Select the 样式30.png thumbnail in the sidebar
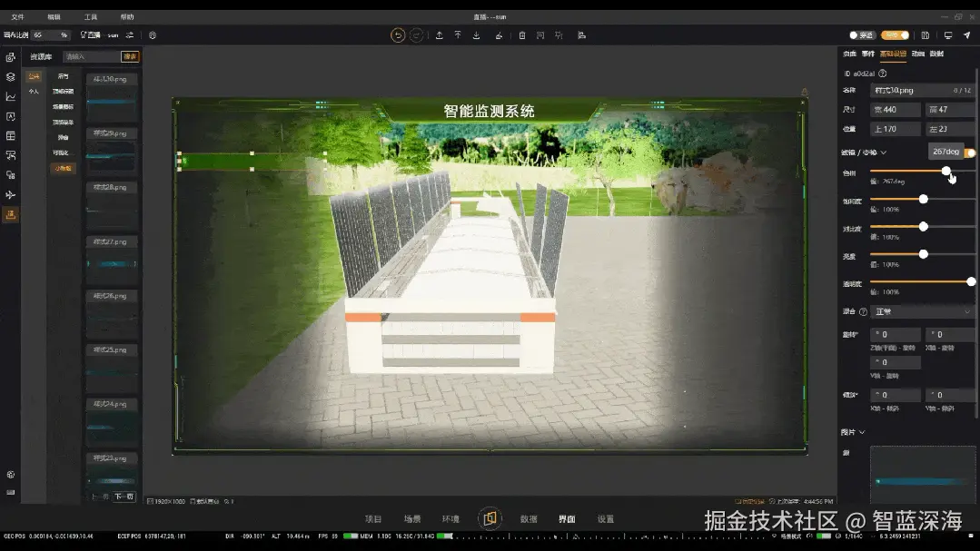 pyautogui.click(x=112, y=98)
